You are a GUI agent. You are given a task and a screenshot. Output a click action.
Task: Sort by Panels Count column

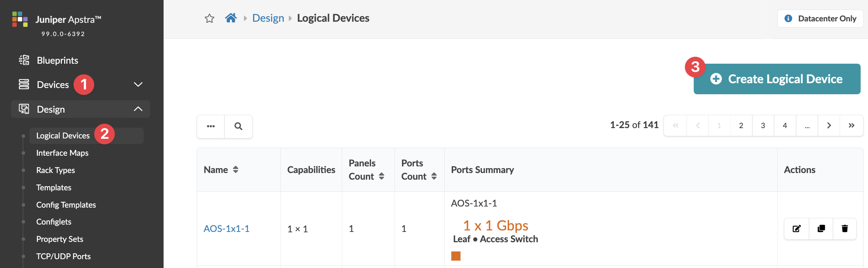[x=381, y=176]
